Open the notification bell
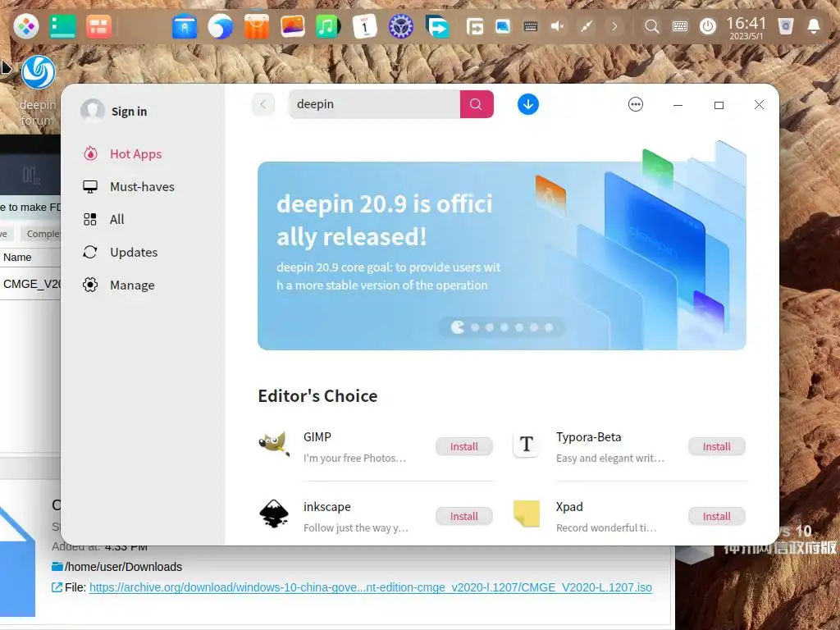 click(x=813, y=25)
